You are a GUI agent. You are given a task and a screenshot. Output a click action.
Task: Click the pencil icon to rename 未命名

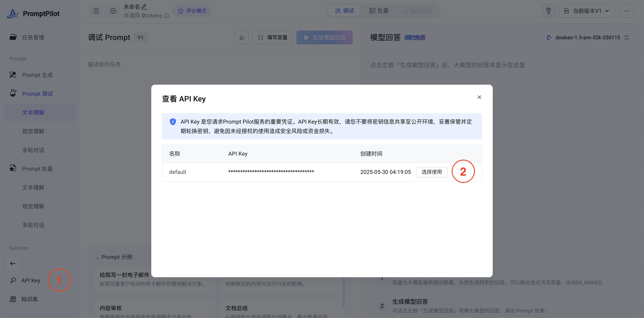[144, 7]
